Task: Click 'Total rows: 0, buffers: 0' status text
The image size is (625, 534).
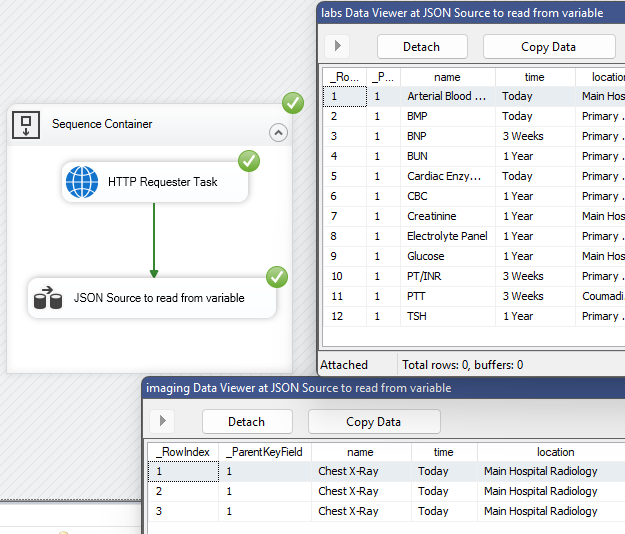Action: pos(462,365)
